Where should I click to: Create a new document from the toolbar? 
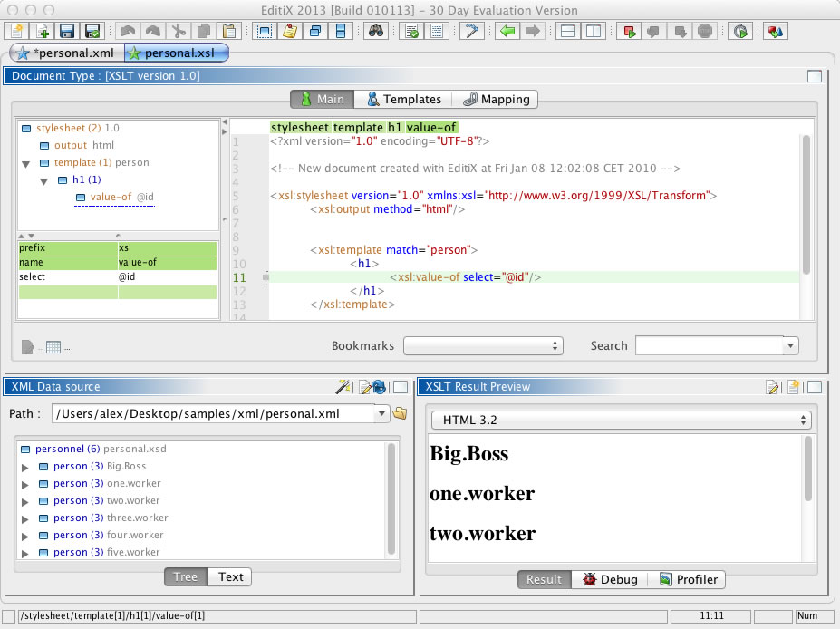tap(16, 31)
